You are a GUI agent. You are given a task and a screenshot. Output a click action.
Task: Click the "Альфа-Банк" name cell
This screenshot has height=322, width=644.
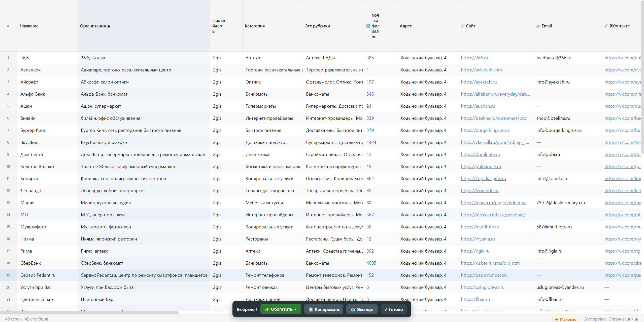pyautogui.click(x=47, y=94)
